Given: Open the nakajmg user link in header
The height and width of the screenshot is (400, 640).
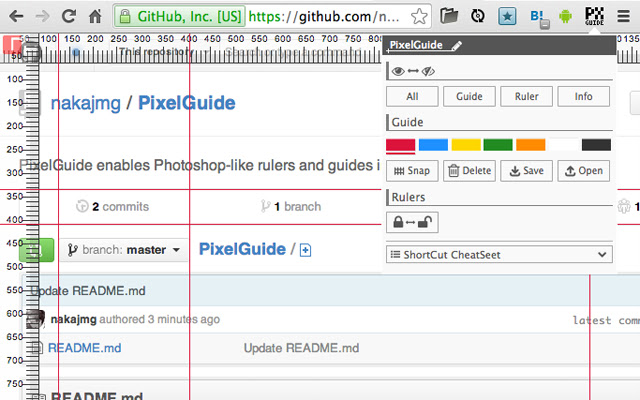Looking at the screenshot, I should (x=86, y=103).
